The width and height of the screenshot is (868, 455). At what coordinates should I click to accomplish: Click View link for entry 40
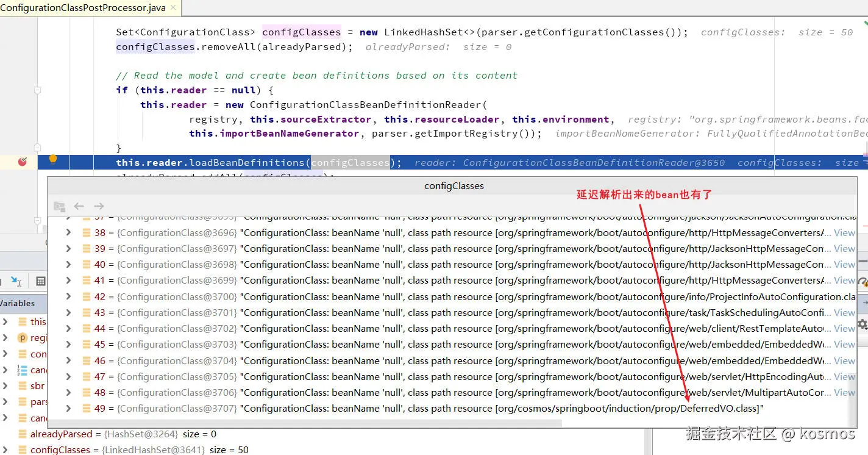(844, 264)
